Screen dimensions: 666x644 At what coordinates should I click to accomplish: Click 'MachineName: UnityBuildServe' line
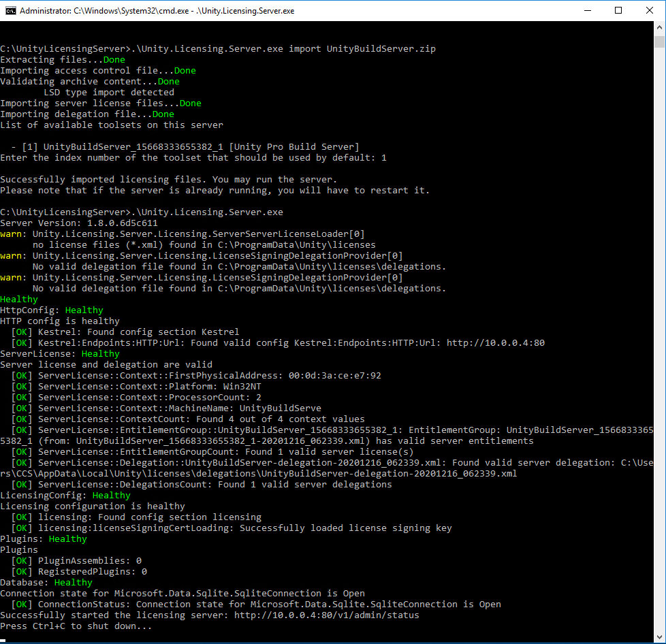[x=166, y=408]
